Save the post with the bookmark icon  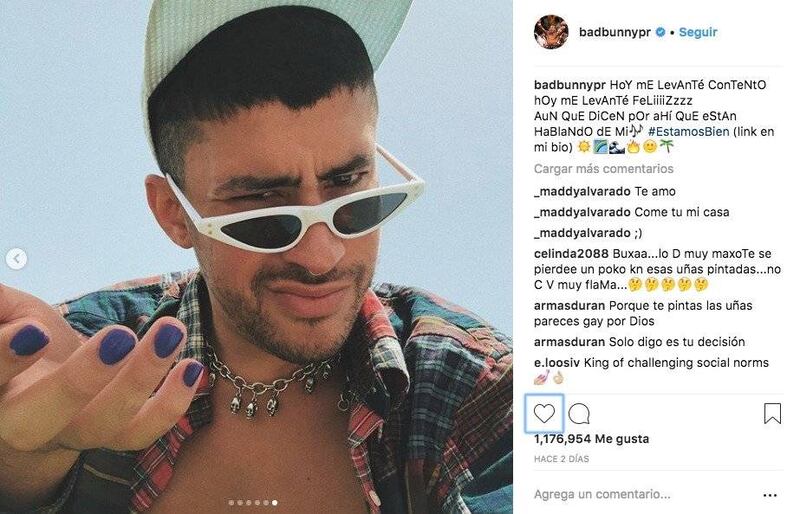tap(772, 413)
